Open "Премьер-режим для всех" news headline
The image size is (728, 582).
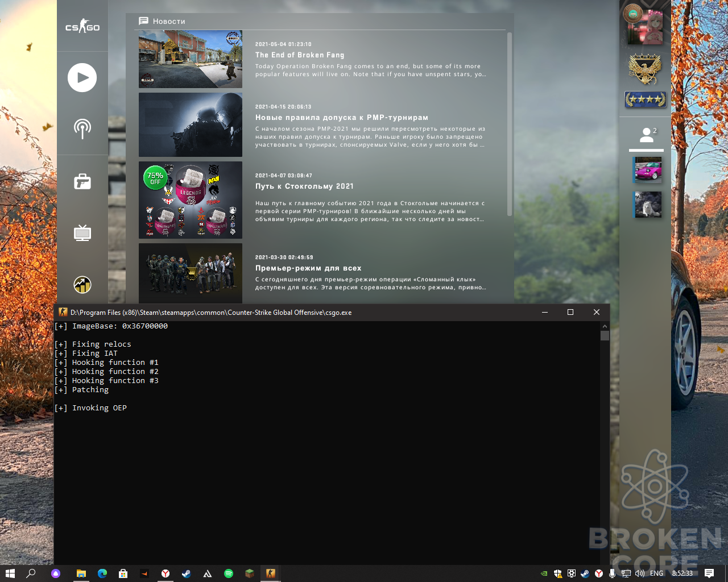tap(308, 268)
